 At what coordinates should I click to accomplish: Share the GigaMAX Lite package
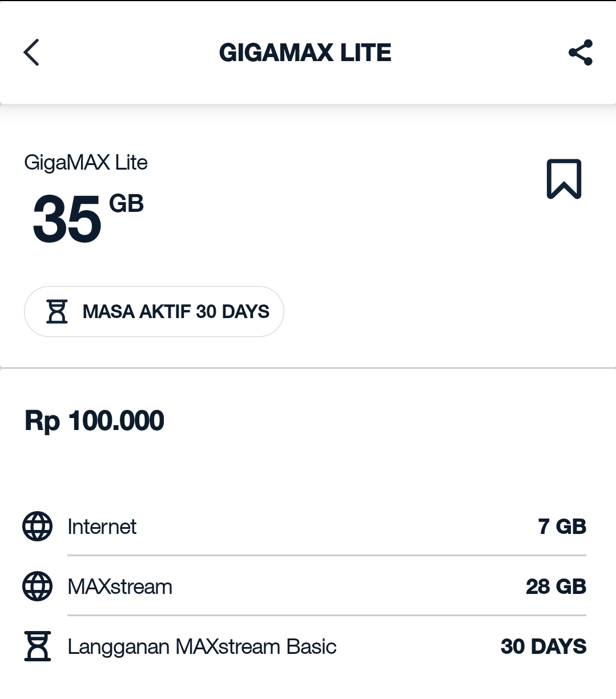(580, 53)
